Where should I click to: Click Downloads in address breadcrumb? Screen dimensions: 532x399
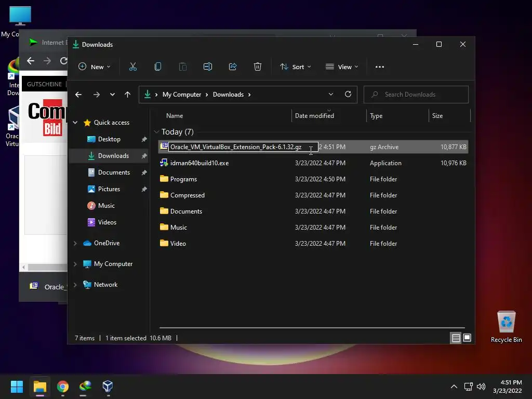coord(229,95)
